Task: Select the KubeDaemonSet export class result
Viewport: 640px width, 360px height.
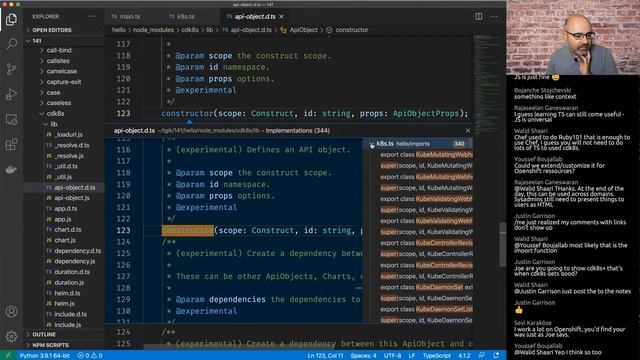Action: click(x=427, y=287)
